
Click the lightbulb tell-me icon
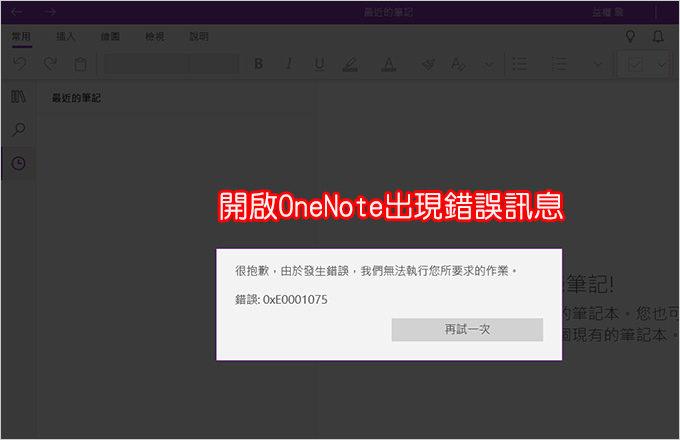point(630,36)
